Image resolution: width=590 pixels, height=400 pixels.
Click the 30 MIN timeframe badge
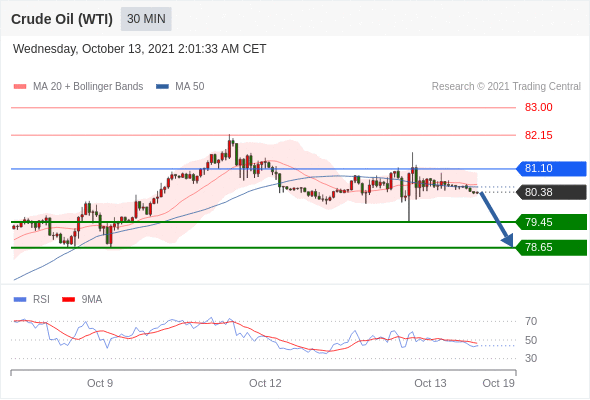tap(146, 19)
